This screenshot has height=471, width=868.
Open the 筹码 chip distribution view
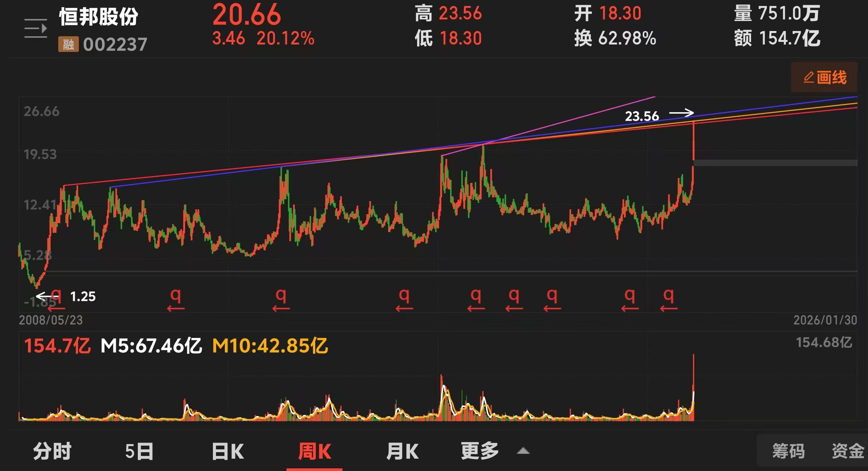coord(788,451)
